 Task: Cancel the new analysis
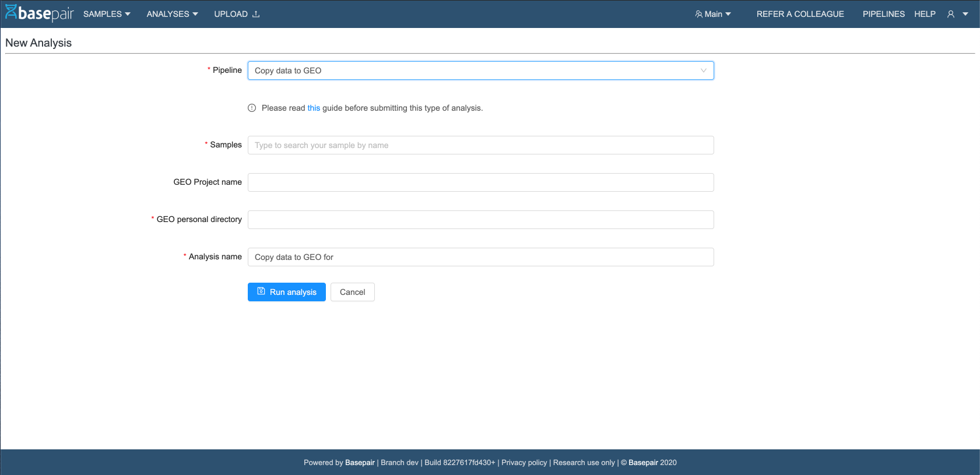(x=352, y=292)
